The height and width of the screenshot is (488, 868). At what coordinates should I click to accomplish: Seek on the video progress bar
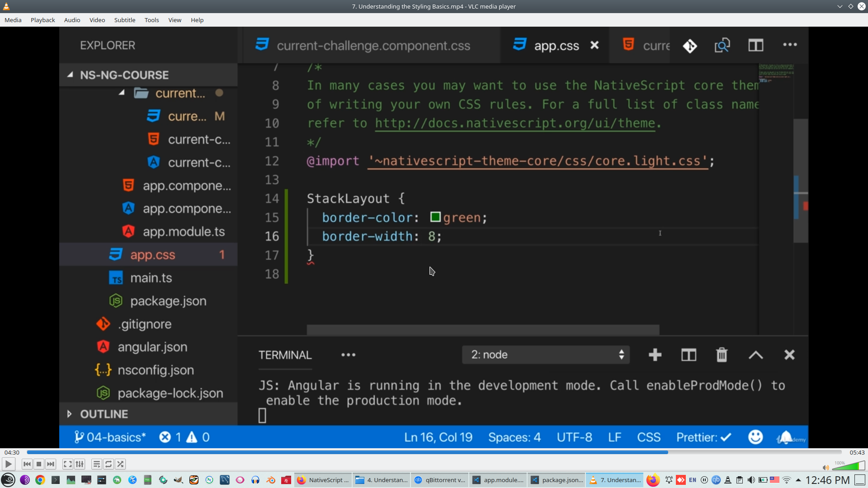(x=434, y=452)
